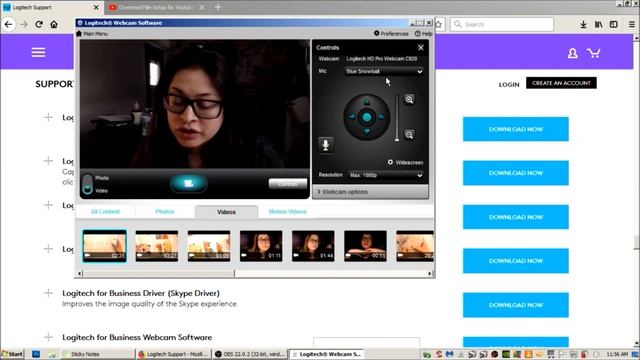The image size is (640, 360).
Task: Switch to Logitech Support Mozilla taskbar button
Action: pos(174,354)
